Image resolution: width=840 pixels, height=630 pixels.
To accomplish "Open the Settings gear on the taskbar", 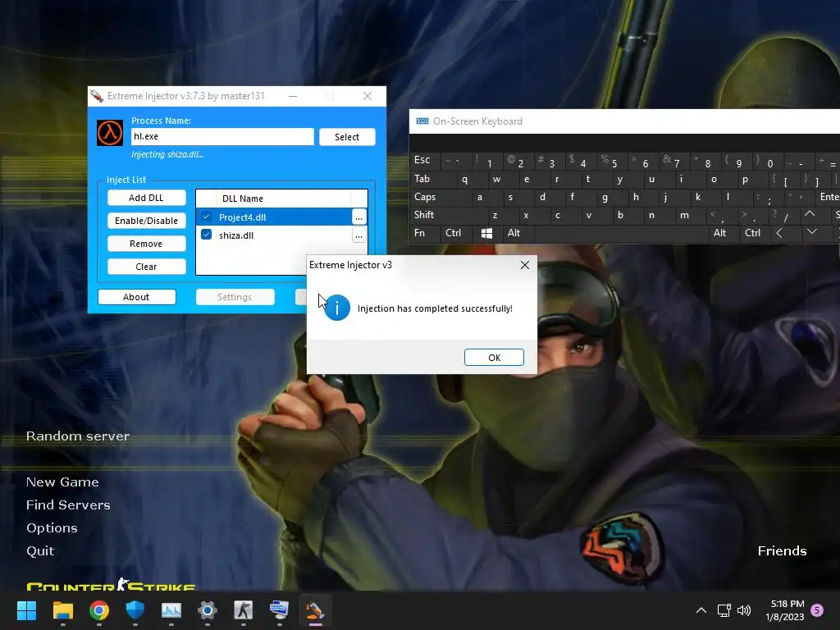I will pos(208,610).
